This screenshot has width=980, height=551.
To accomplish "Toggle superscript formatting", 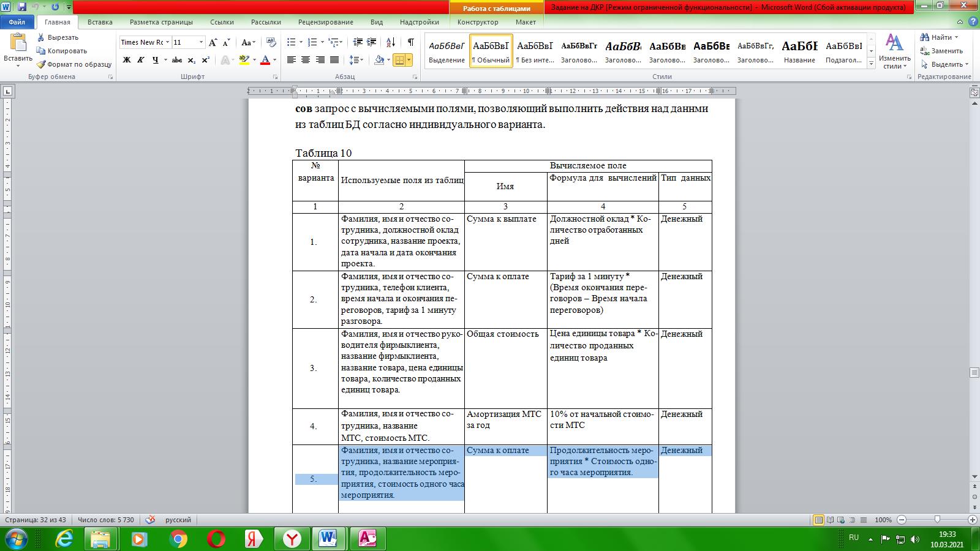I will coord(205,60).
